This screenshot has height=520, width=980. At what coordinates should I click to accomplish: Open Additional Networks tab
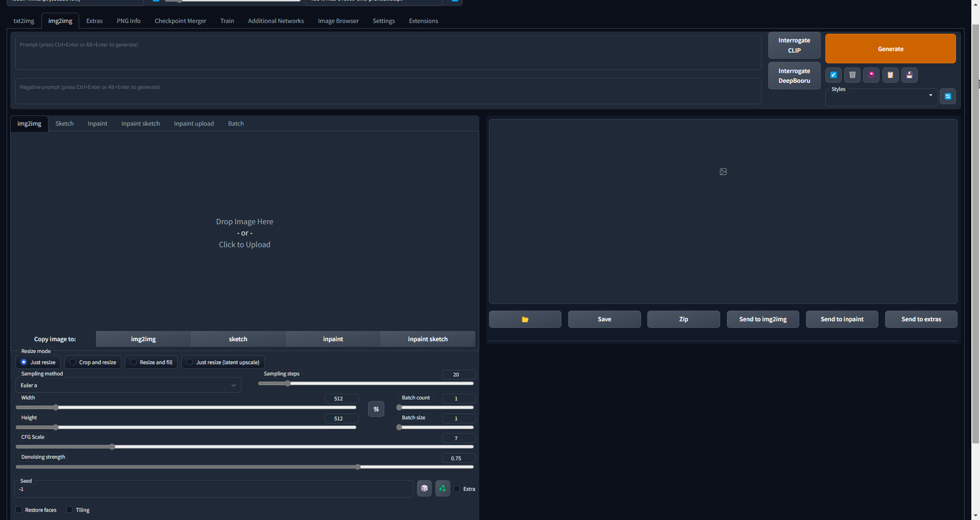pos(276,21)
